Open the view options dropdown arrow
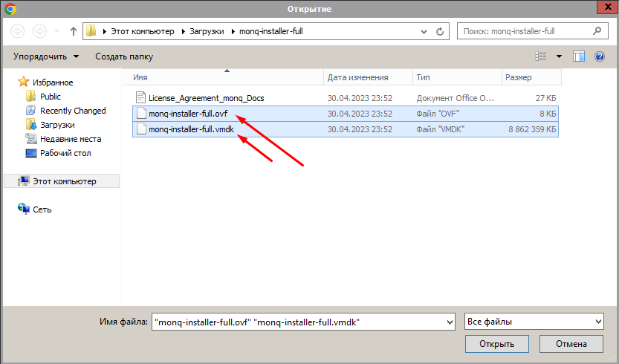Image resolution: width=619 pixels, height=364 pixels. [559, 56]
